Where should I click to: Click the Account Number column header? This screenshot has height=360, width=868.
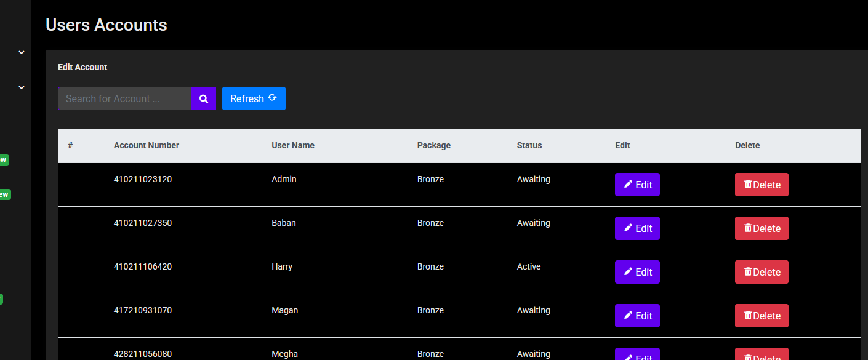point(147,145)
